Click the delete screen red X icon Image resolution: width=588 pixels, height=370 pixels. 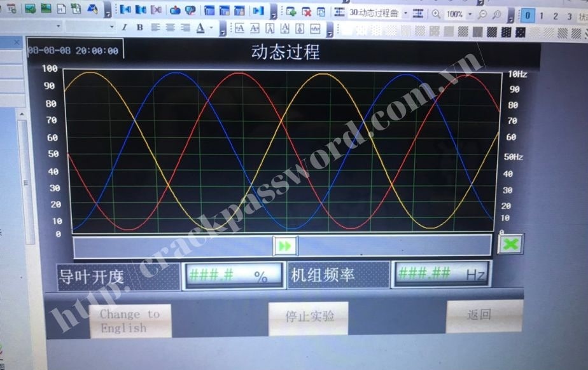click(307, 12)
